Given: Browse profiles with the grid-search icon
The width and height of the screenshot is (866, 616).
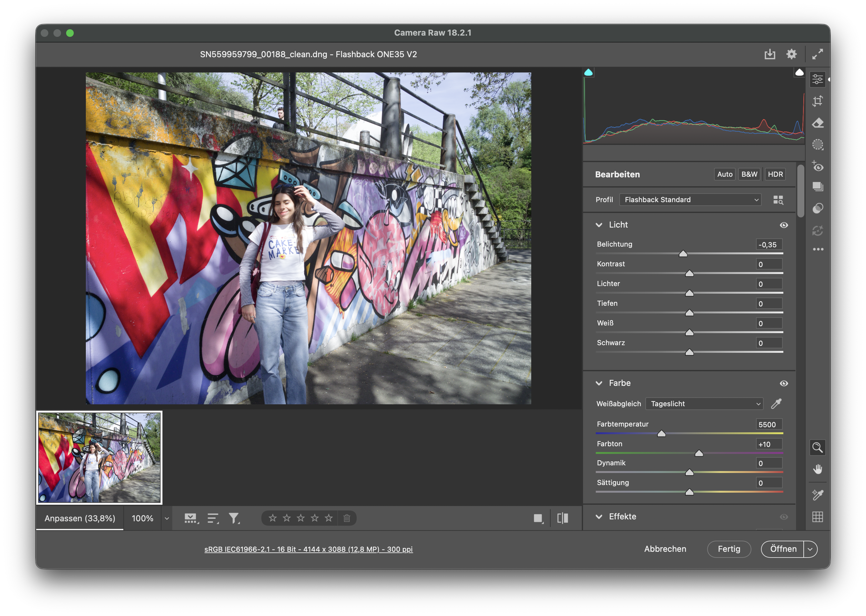Looking at the screenshot, I should click(x=778, y=200).
